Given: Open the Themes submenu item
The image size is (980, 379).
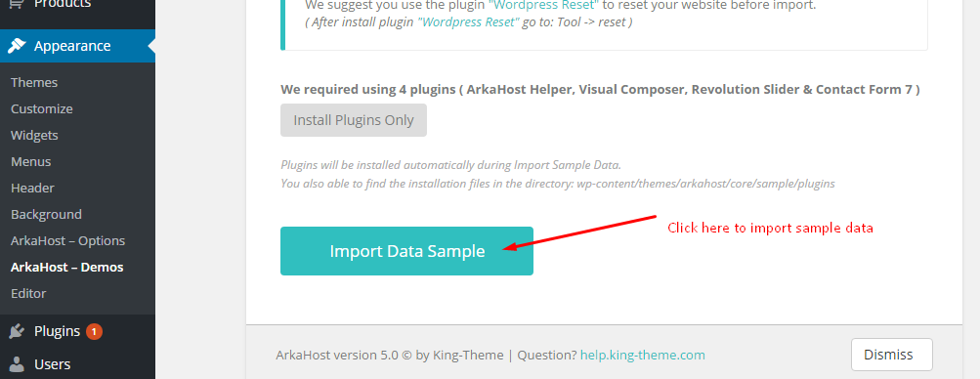Looking at the screenshot, I should 34,82.
